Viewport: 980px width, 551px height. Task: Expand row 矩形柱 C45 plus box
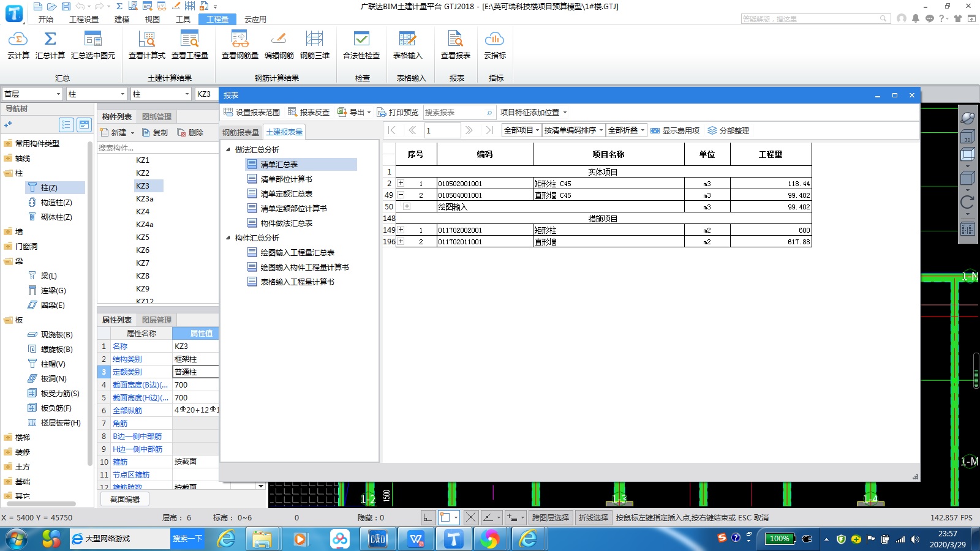401,183
